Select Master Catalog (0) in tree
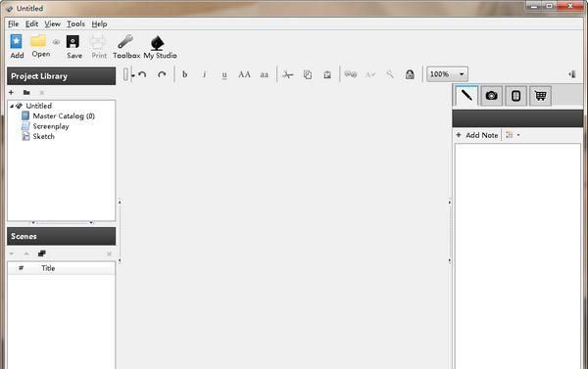The height and width of the screenshot is (369, 588). click(58, 115)
